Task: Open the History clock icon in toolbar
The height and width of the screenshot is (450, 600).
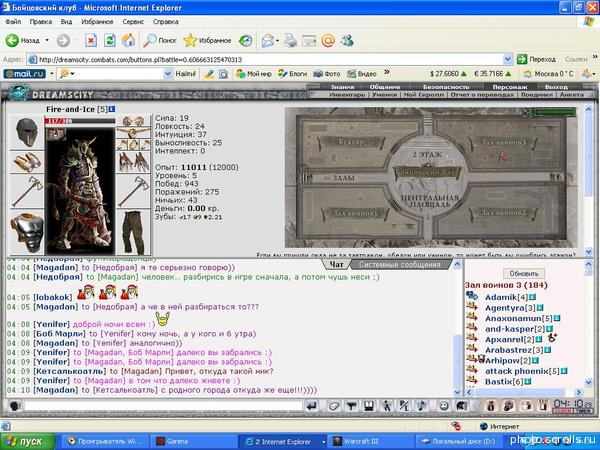Action: pos(245,40)
